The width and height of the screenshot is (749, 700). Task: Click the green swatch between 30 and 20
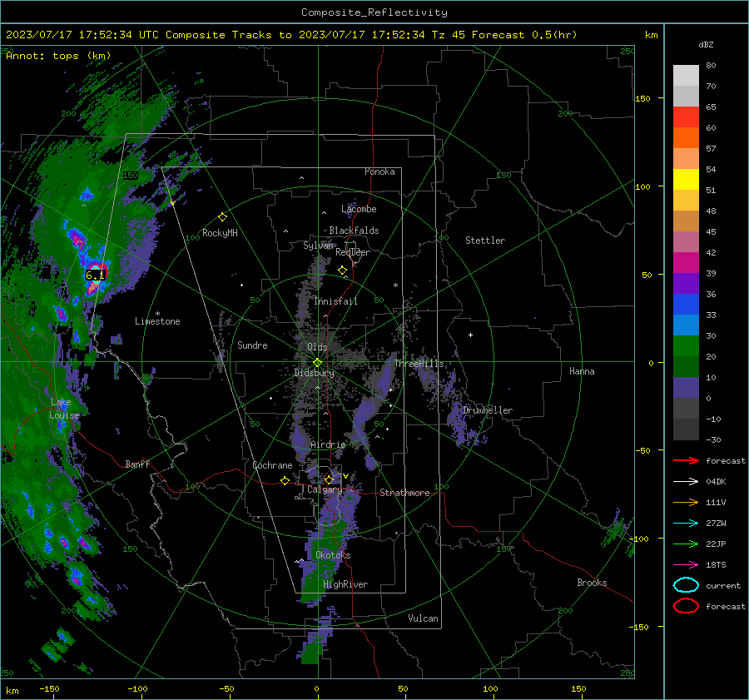pos(686,346)
